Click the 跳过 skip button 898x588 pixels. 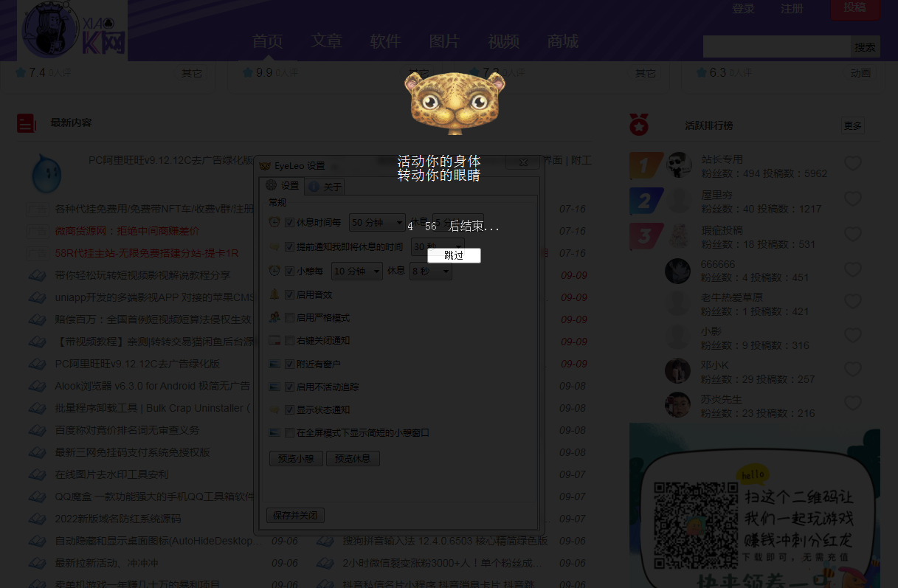pyautogui.click(x=453, y=255)
